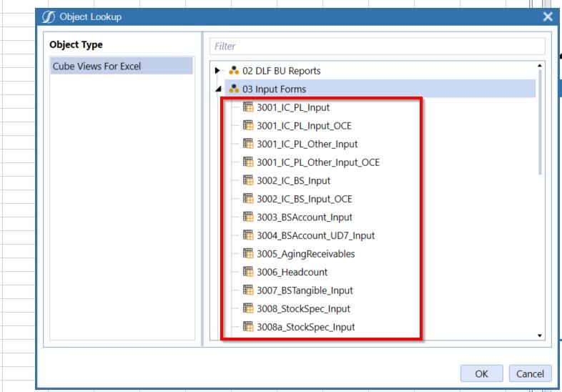Select 3004_BSAccount_UD7_Input form
The width and height of the screenshot is (562, 392).
[x=315, y=235]
